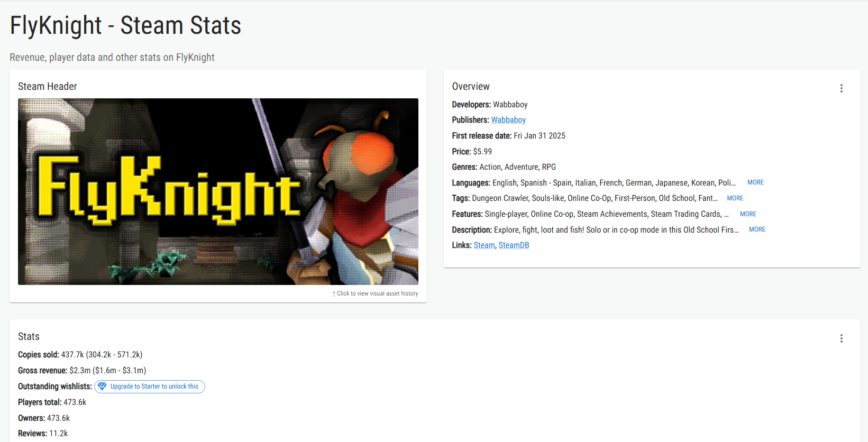This screenshot has width=868, height=442.
Task: Expand Description with the MORE button
Action: 757,229
